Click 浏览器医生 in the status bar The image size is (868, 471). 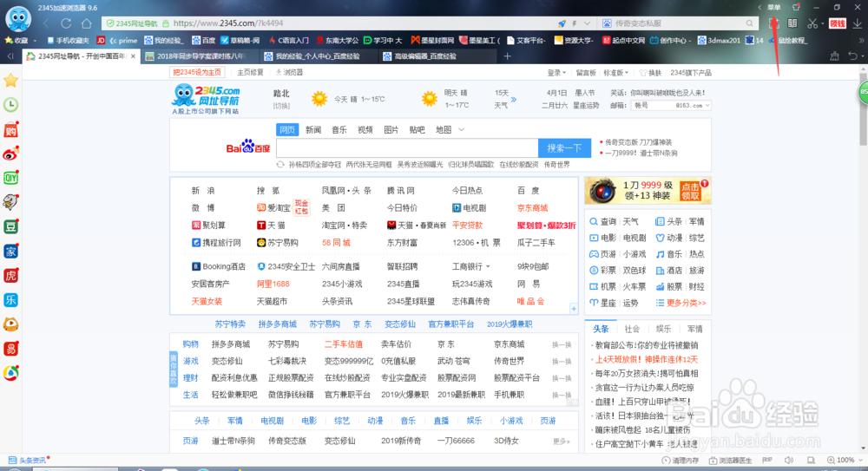(731, 460)
